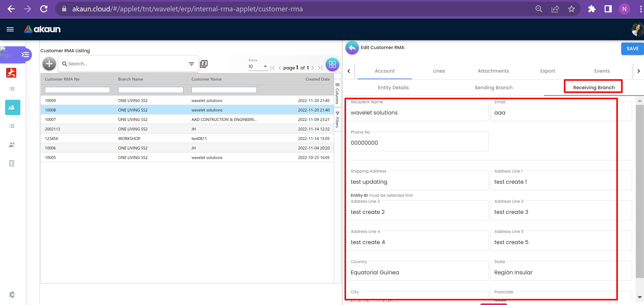644x305 pixels.
Task: Open the Rows per page dropdown
Action: 258,67
